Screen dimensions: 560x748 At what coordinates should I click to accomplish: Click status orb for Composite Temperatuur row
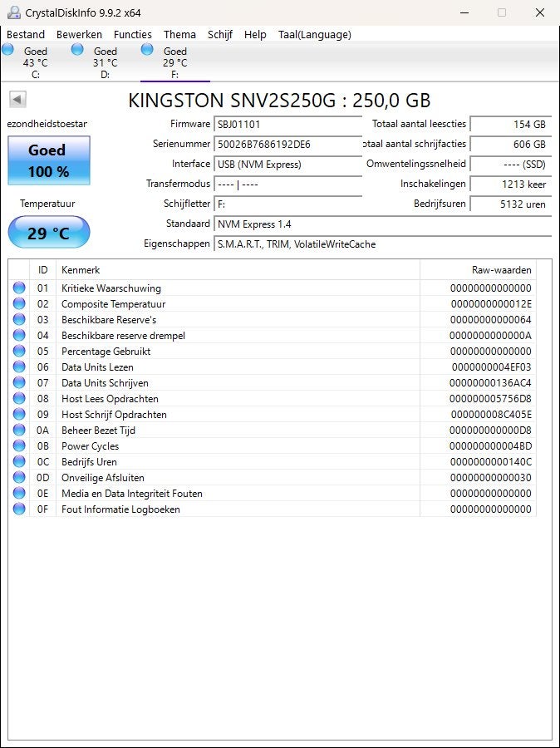pyautogui.click(x=19, y=303)
